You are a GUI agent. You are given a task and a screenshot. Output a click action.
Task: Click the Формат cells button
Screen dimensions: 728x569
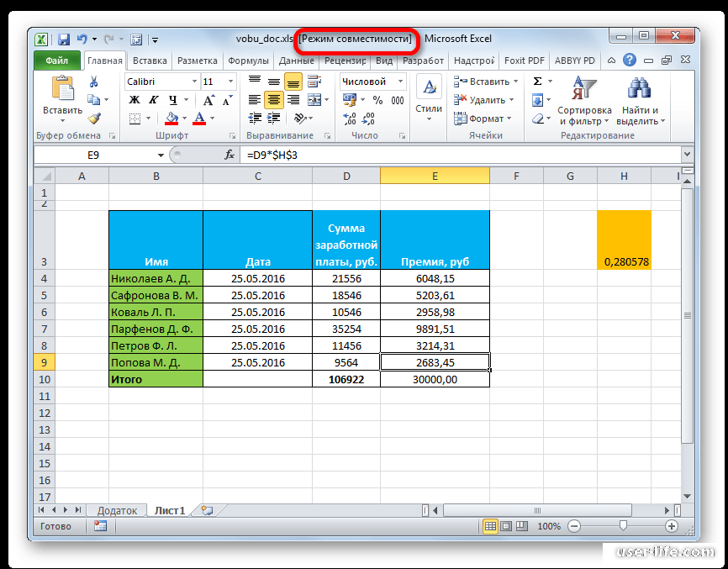click(x=483, y=119)
